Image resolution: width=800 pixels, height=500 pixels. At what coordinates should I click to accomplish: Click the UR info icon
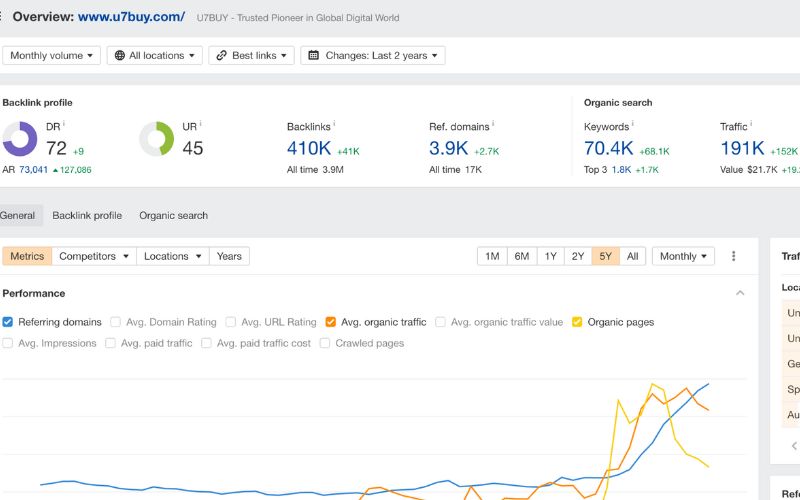coord(201,124)
